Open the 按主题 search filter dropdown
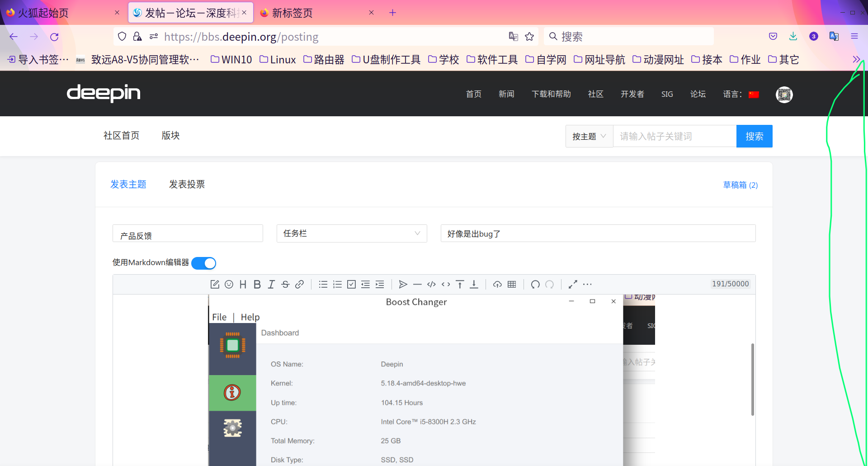This screenshot has height=466, width=868. (589, 136)
